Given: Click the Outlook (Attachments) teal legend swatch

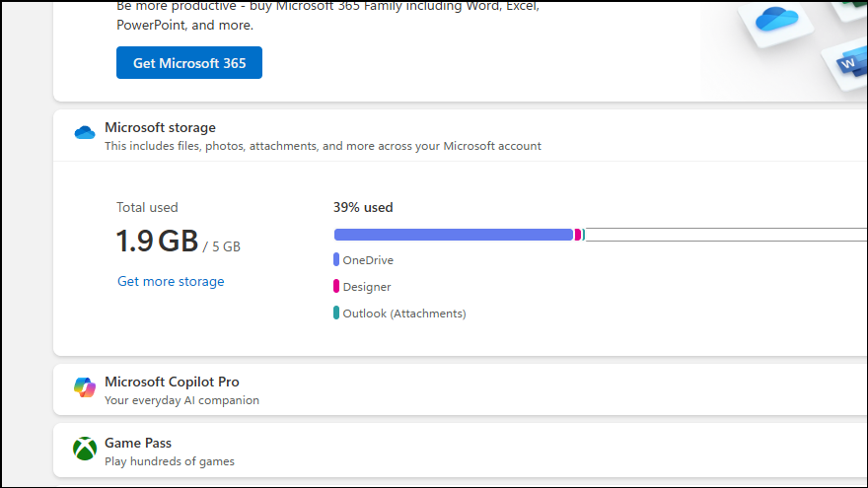Looking at the screenshot, I should [336, 313].
